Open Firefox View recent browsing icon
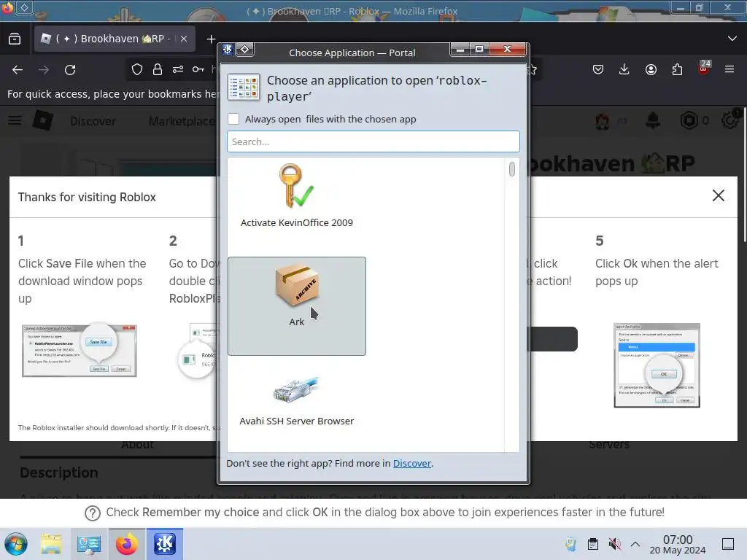Screen dimensions: 747x560 click(15, 39)
